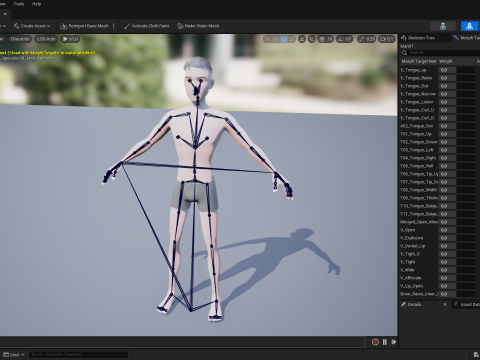The height and width of the screenshot is (360, 480).
Task: Click Make Static Mesh button
Action: [x=198, y=26]
